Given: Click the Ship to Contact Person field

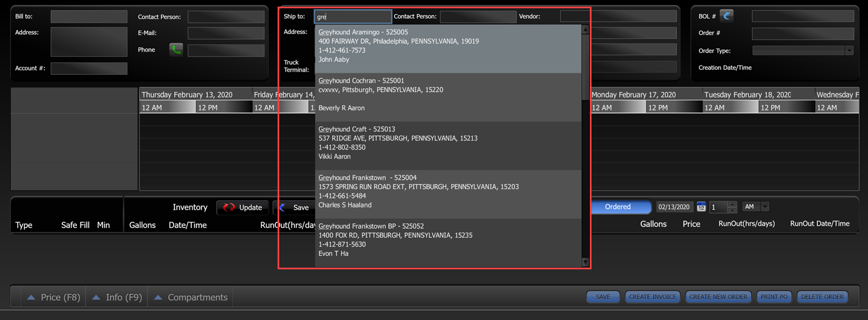Looking at the screenshot, I should click(x=478, y=17).
